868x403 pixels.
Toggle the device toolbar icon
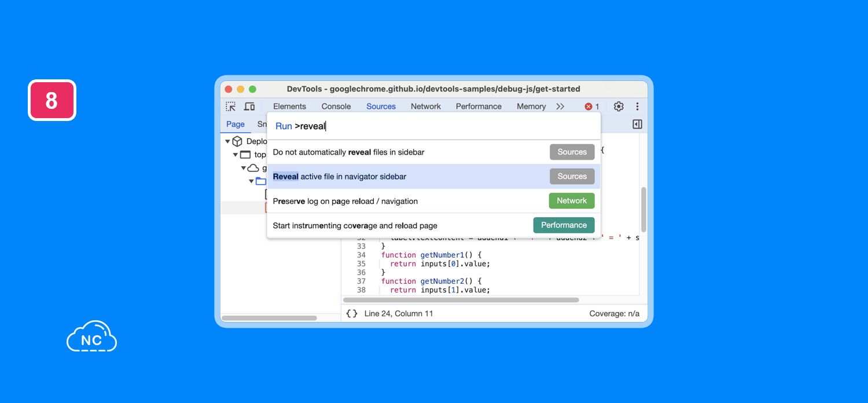pyautogui.click(x=249, y=107)
